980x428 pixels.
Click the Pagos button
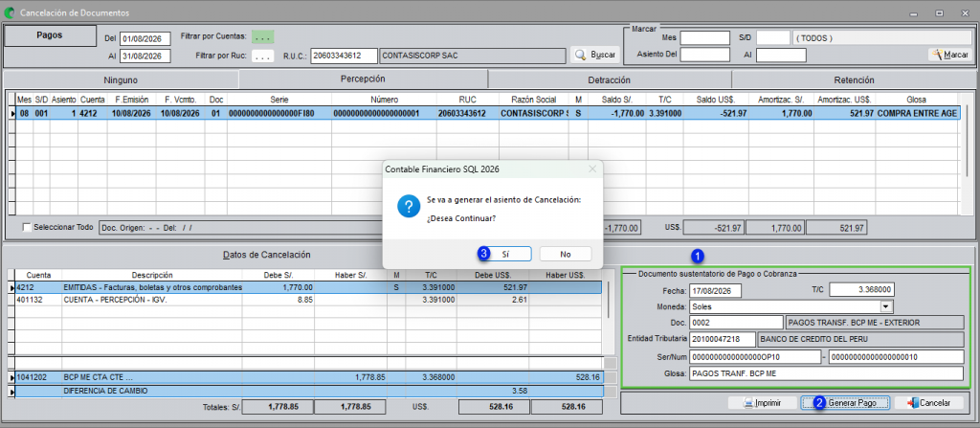point(50,35)
